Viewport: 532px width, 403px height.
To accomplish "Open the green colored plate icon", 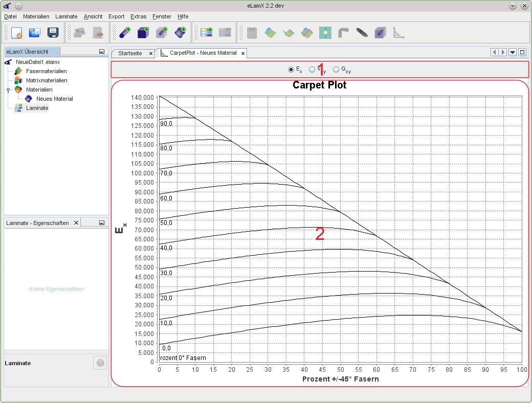I will (x=271, y=33).
